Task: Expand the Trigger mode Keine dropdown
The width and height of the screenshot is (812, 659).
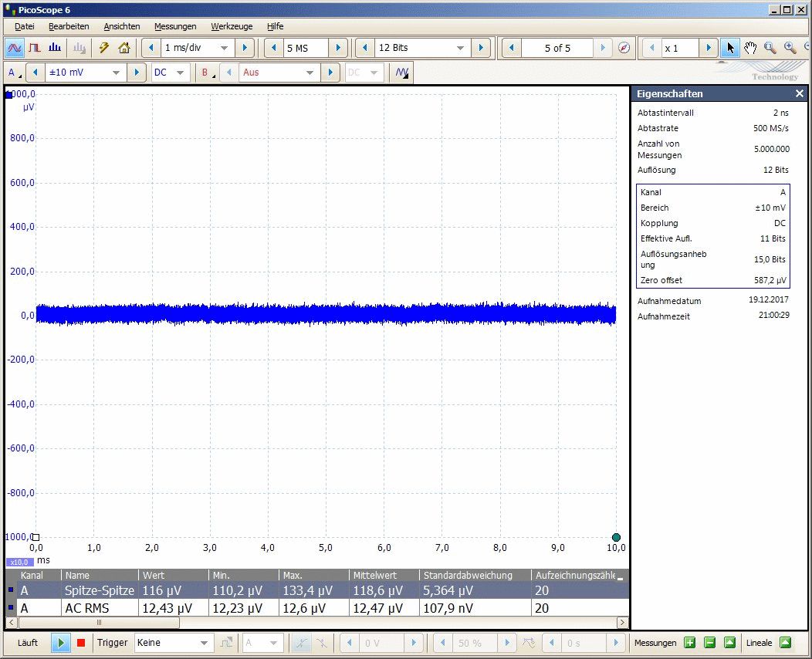Action: coord(205,643)
